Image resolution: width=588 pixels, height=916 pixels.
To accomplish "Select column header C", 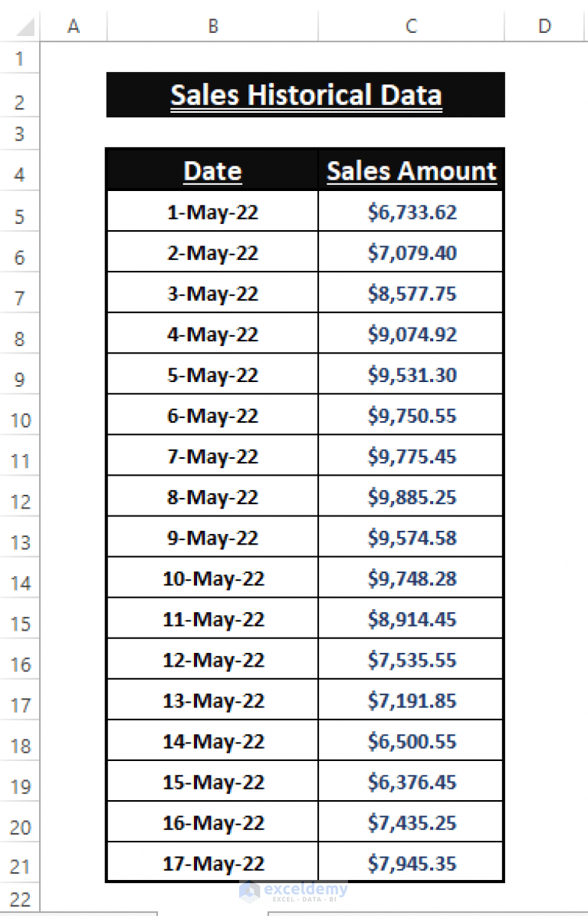I will pos(411,25).
